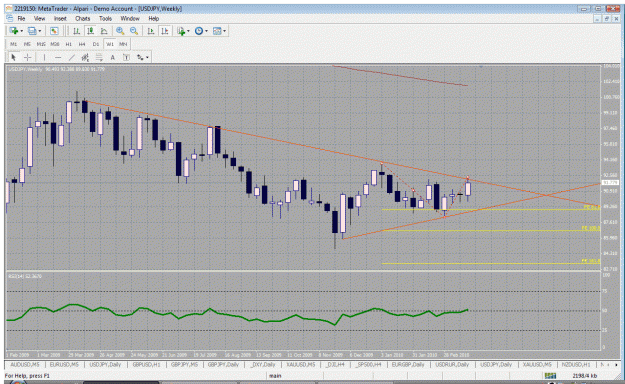Viewport: 625px width, 384px height.
Task: Switch timeframe to M30
Action: pos(55,44)
